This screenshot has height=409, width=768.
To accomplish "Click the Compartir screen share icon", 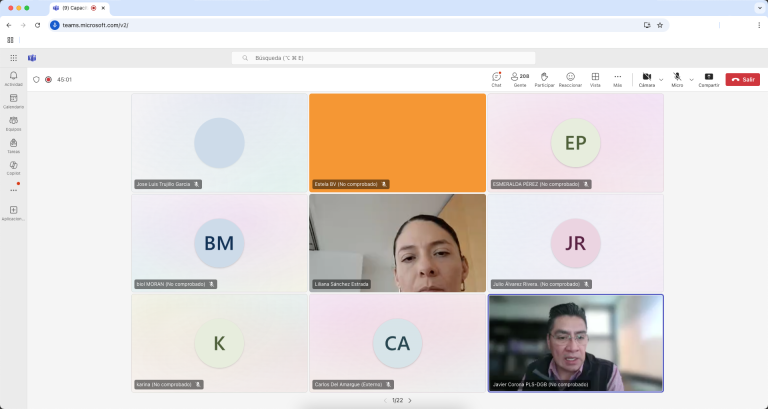I will (708, 78).
